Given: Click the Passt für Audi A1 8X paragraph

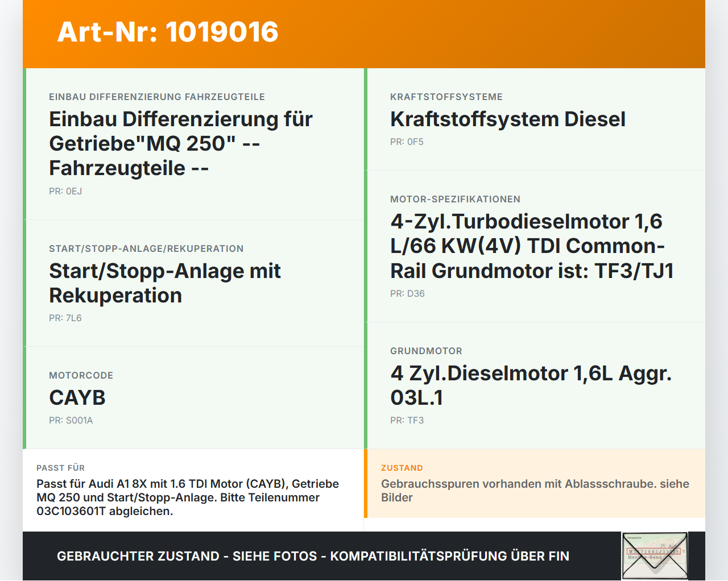Looking at the screenshot, I should tap(188, 497).
